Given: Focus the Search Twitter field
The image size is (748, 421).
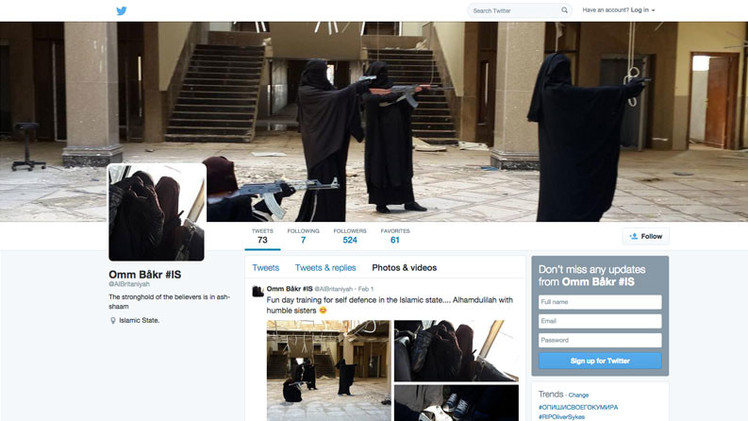Looking at the screenshot, I should tap(519, 10).
